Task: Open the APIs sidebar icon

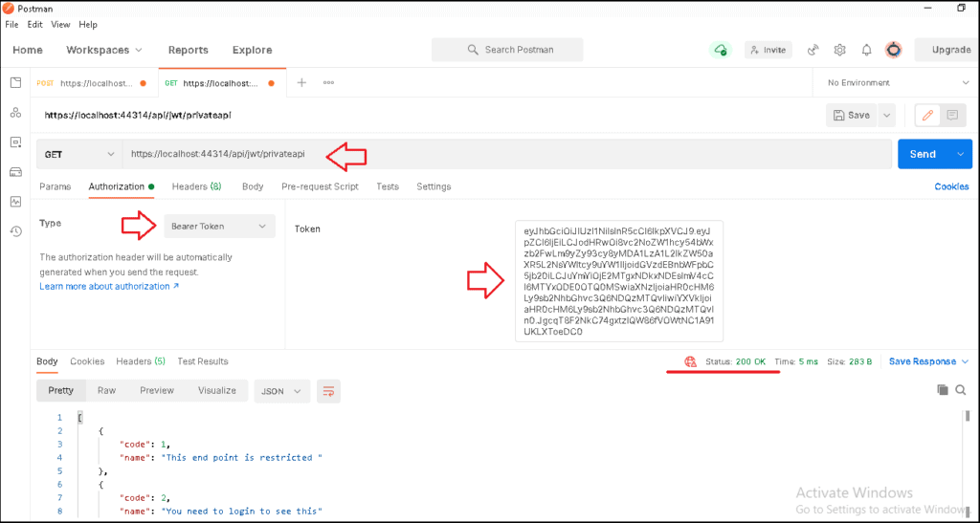Action: 15,112
